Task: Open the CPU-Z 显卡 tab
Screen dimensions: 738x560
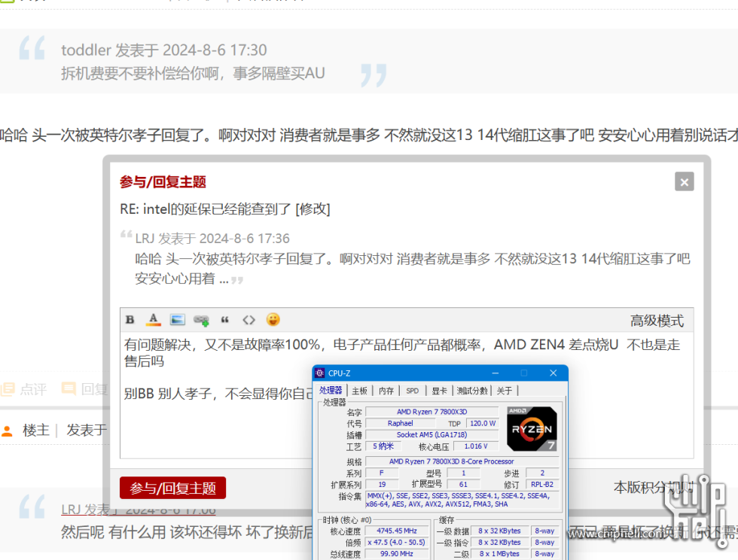Action: point(439,391)
